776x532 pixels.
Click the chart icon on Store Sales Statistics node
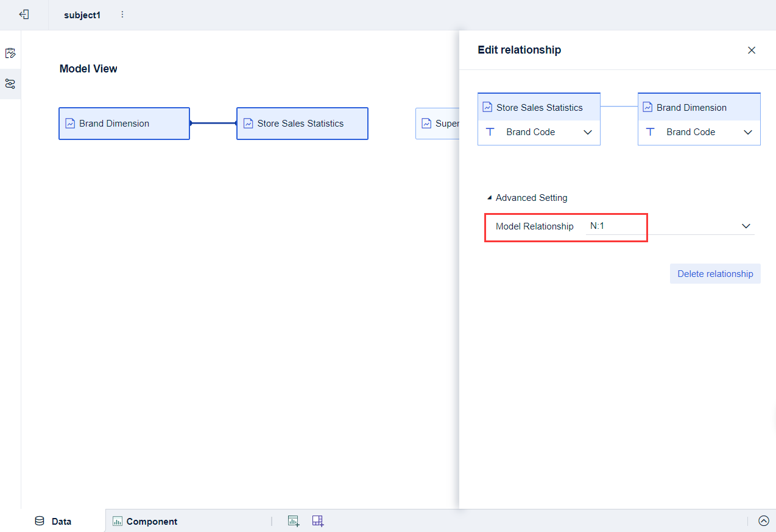pos(247,123)
